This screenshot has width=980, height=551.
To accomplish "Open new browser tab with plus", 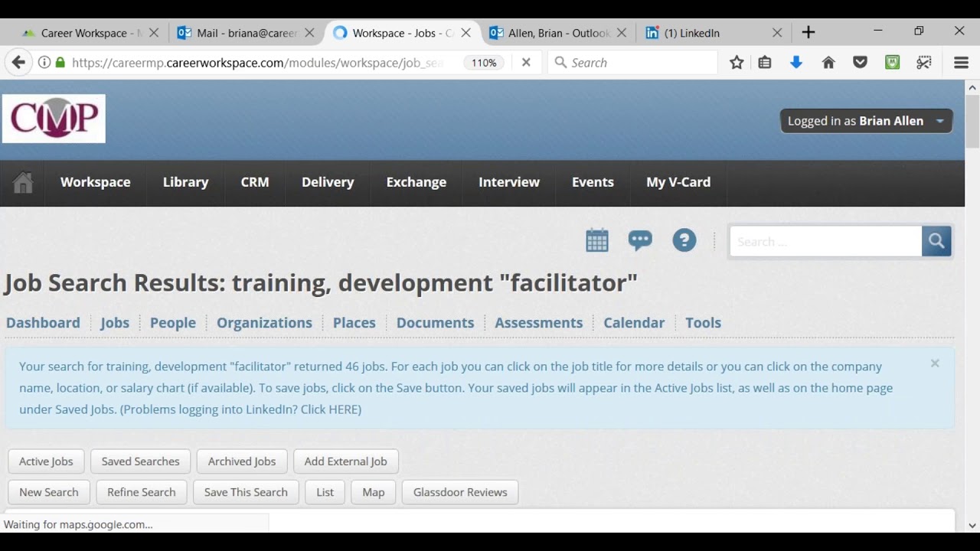I will click(x=808, y=32).
